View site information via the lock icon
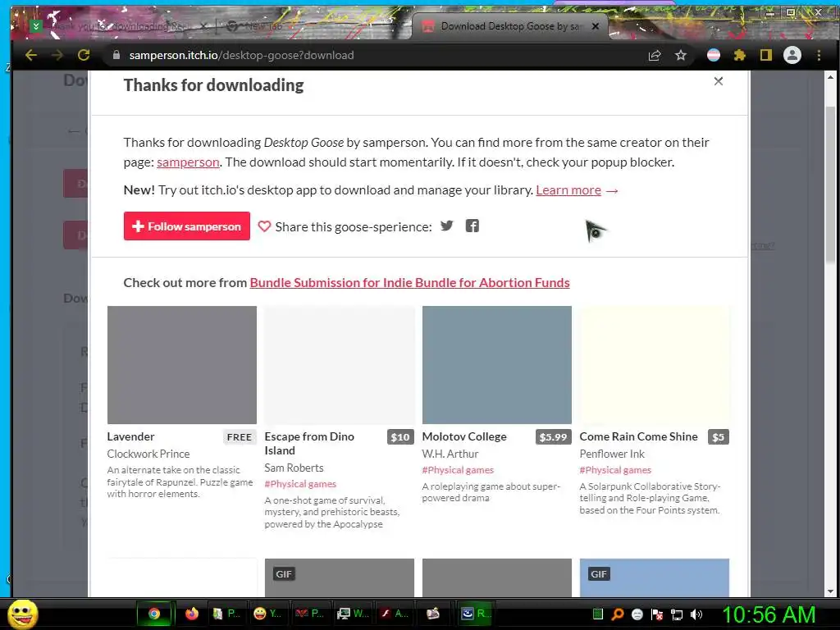This screenshot has width=840, height=630. [116, 55]
